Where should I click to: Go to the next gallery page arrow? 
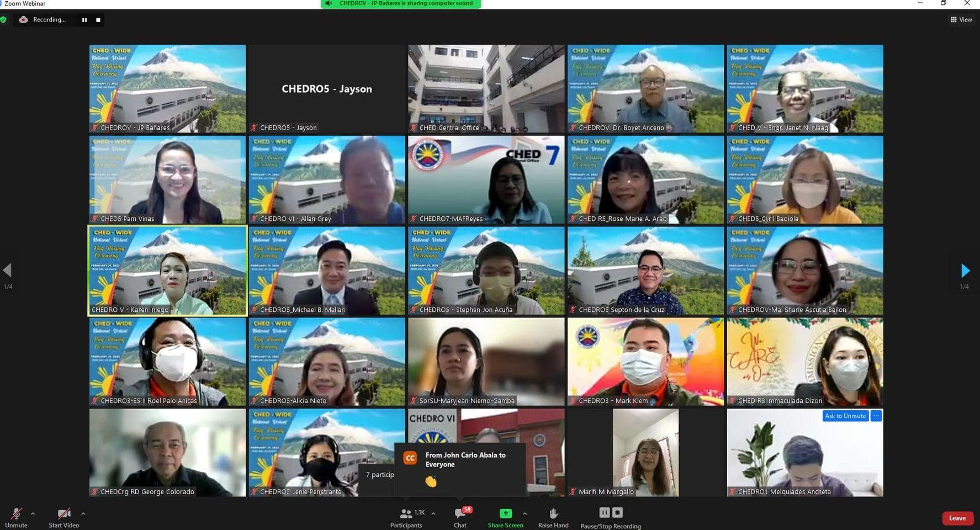[x=965, y=271]
